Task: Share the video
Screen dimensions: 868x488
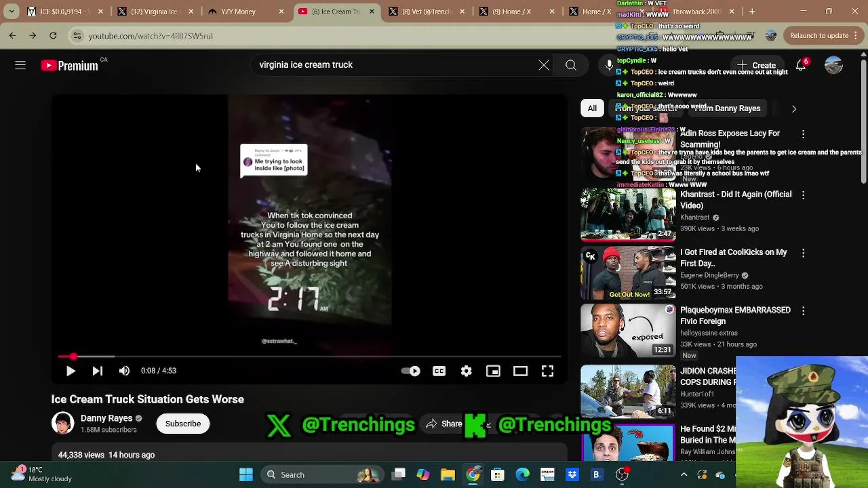Action: click(x=444, y=424)
